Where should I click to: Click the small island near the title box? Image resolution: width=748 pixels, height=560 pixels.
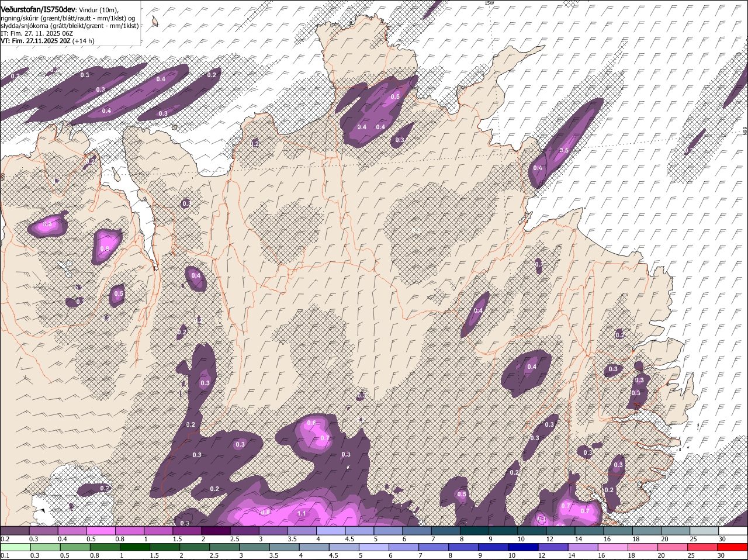155,22
